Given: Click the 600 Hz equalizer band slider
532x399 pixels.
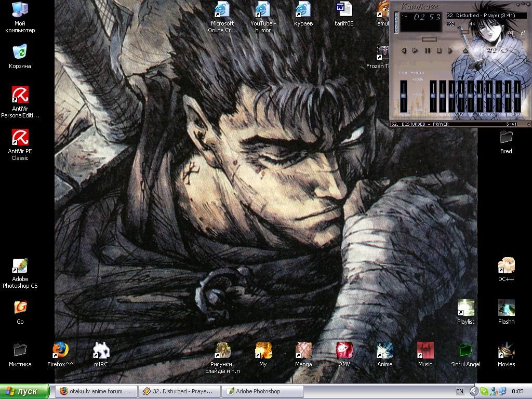Looking at the screenshot, I should (461, 96).
